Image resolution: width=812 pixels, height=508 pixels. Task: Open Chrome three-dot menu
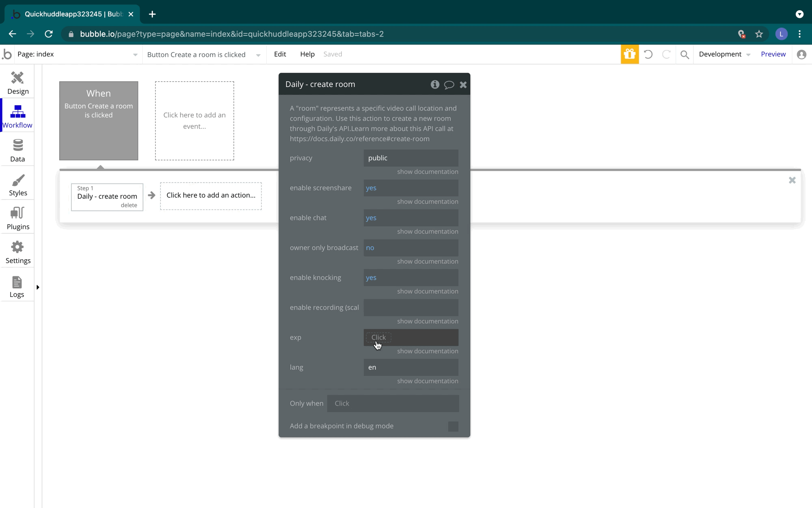coord(799,34)
